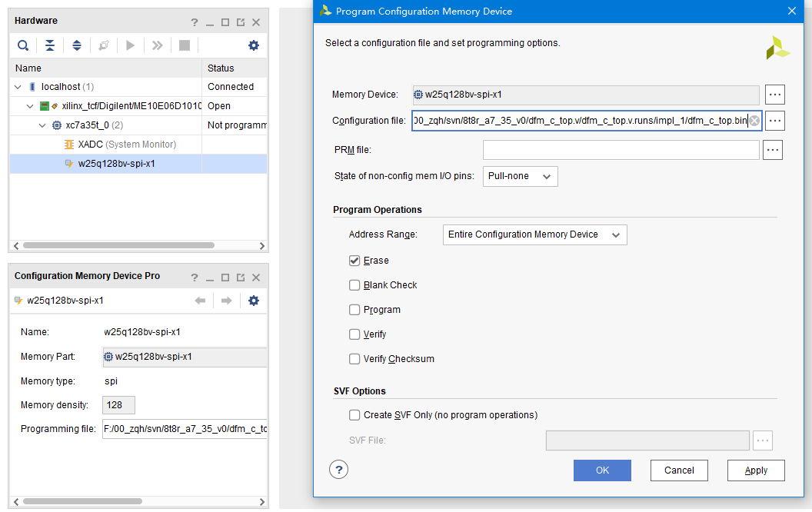Toggle Create SVF Only checkbox
812x512 pixels.
354,414
